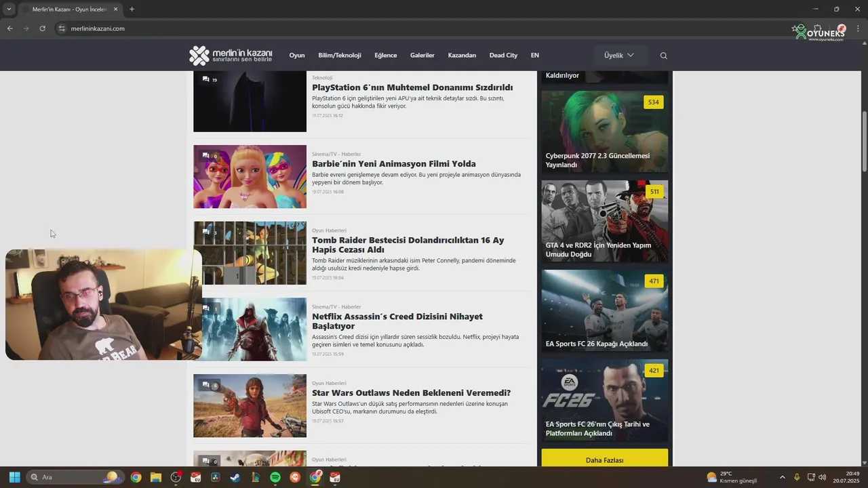Viewport: 868px width, 488px height.
Task: Click the address bar showing merlininkazani.com
Action: [420, 28]
